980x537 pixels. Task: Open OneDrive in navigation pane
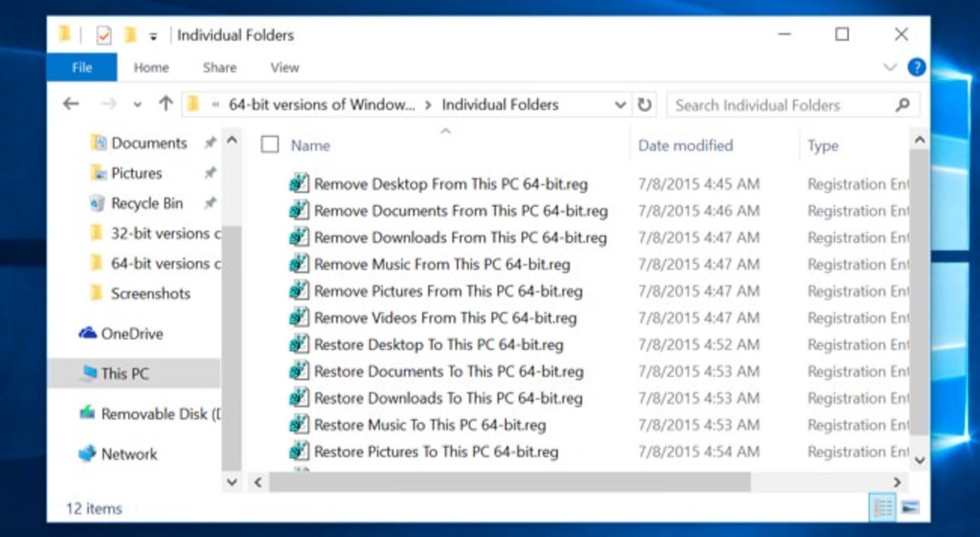click(x=121, y=334)
